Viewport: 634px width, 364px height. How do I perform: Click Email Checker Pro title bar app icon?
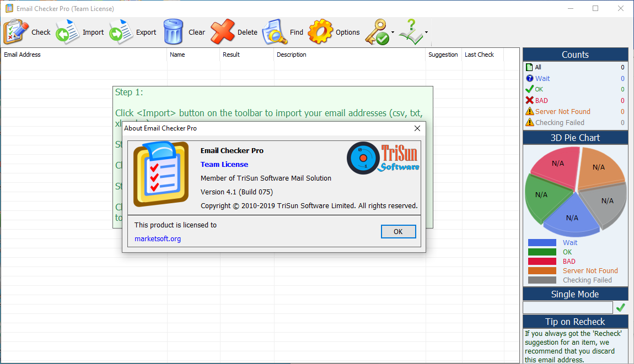pyautogui.click(x=9, y=8)
